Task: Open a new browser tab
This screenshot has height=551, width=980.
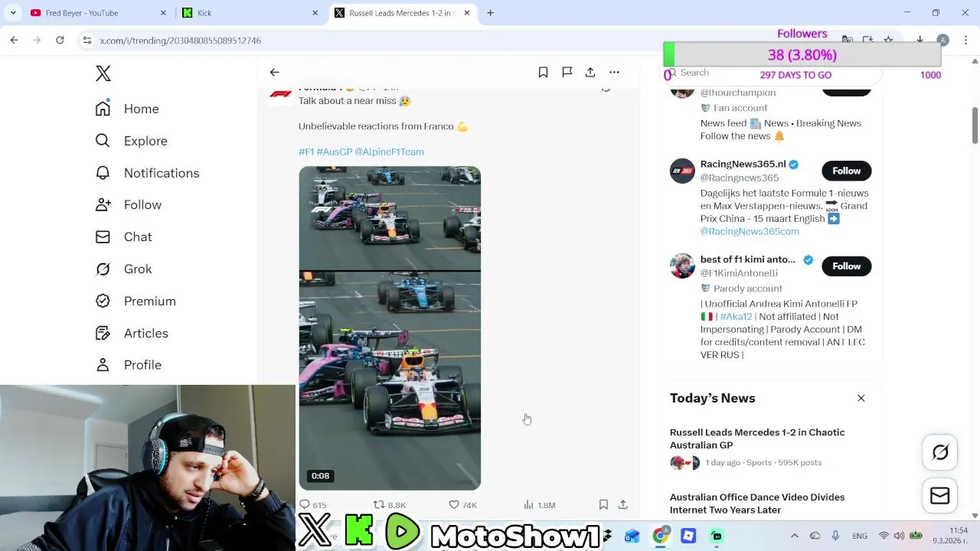Action: tap(490, 13)
